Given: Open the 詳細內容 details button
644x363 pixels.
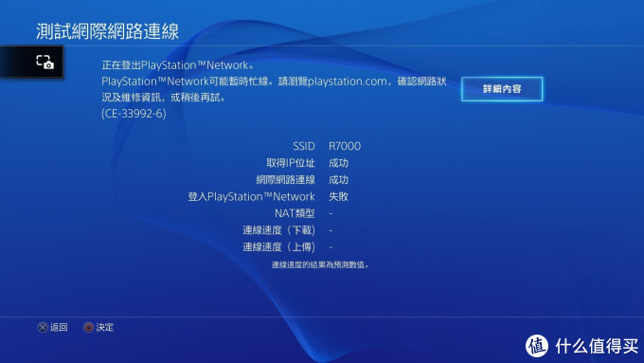Looking at the screenshot, I should point(502,89).
